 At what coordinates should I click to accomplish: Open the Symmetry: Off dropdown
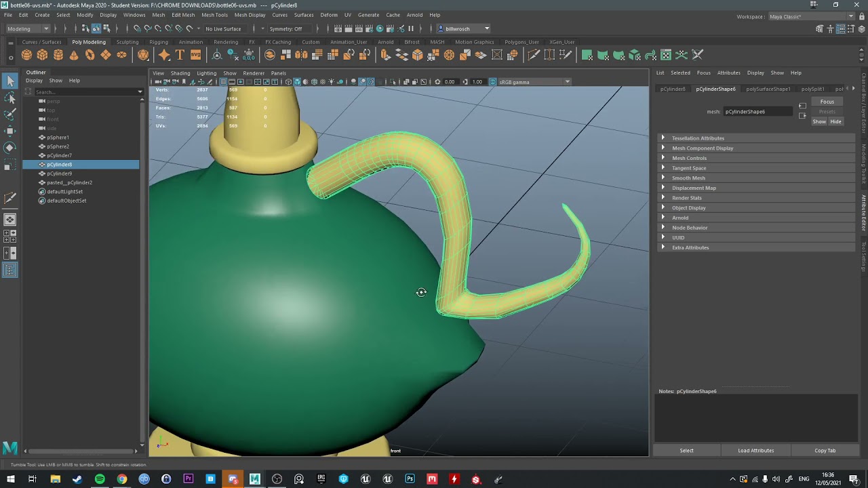(x=290, y=28)
